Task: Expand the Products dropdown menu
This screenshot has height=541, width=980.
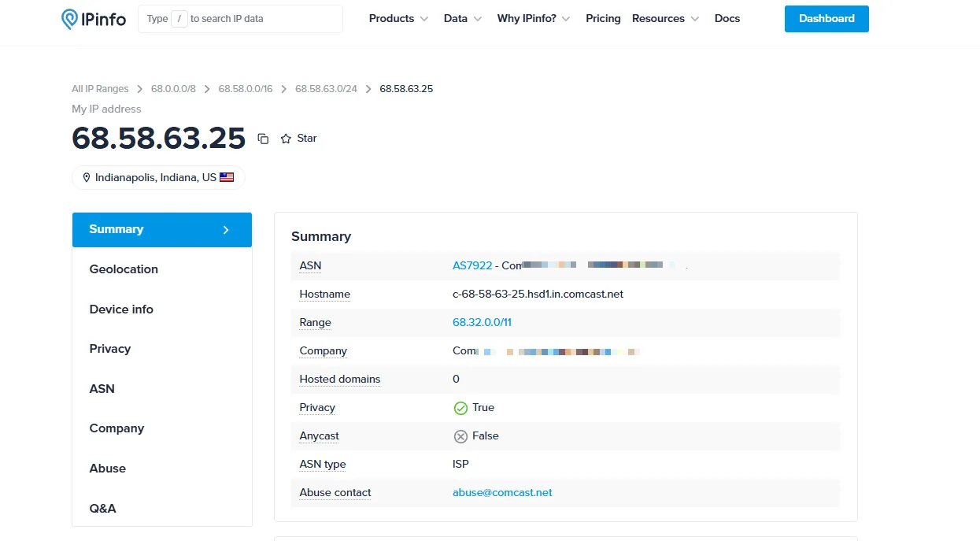Action: 398,19
